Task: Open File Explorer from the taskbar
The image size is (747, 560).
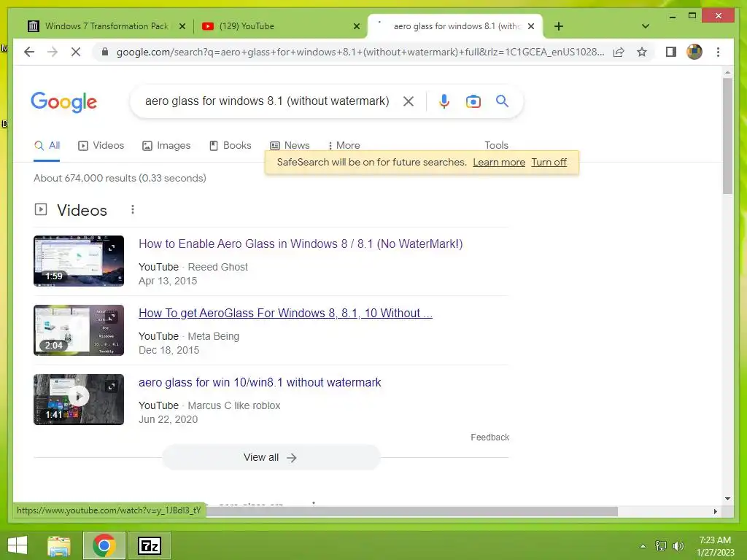Action: click(59, 545)
